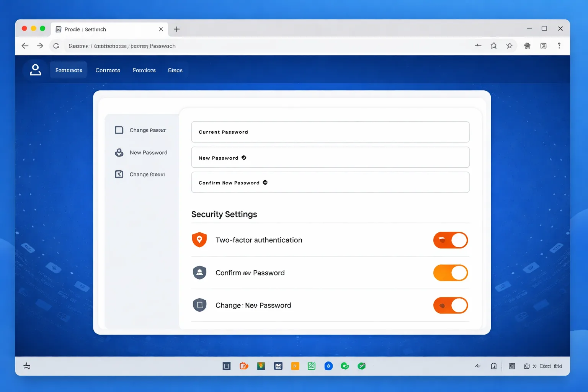Screen dimensions: 588x392
Task: Toggle the Change New Password switch
Action: point(451,305)
